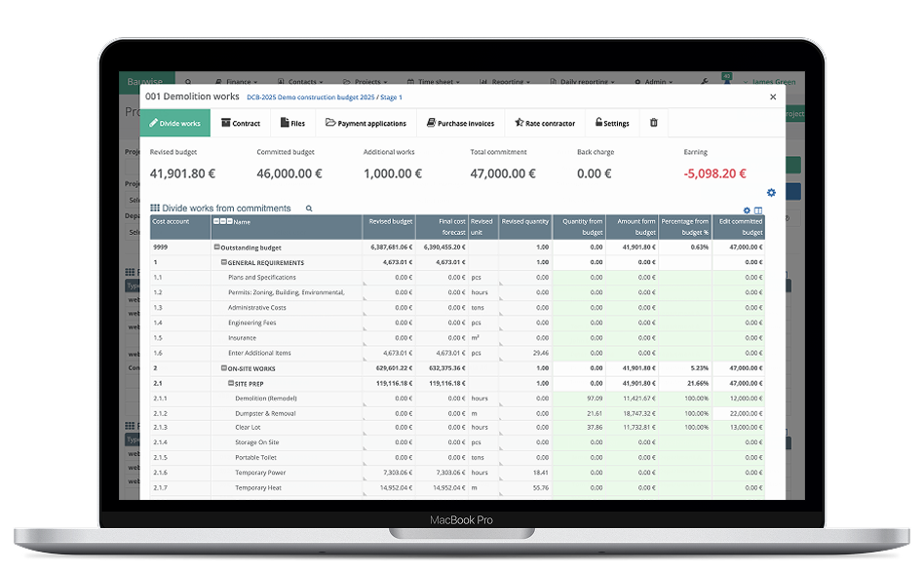
Task: Click the small gear icon above table
Action: click(x=747, y=210)
